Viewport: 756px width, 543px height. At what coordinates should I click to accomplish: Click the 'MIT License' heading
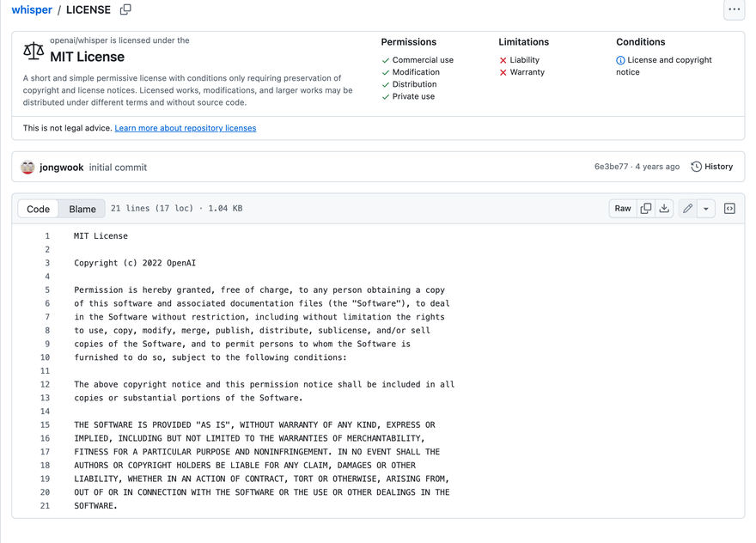coord(88,57)
